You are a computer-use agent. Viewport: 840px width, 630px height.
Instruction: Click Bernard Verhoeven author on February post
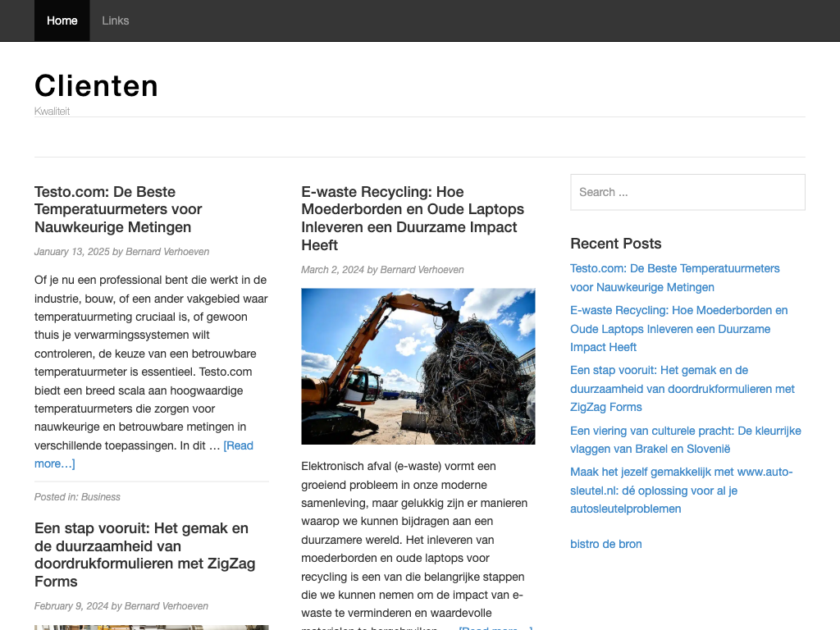point(167,606)
